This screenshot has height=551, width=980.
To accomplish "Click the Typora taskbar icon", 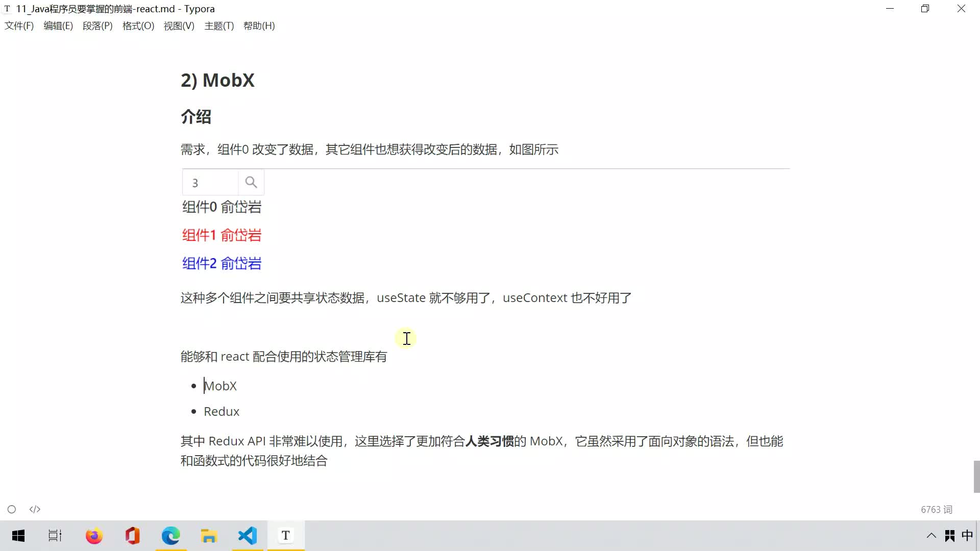I will [286, 536].
